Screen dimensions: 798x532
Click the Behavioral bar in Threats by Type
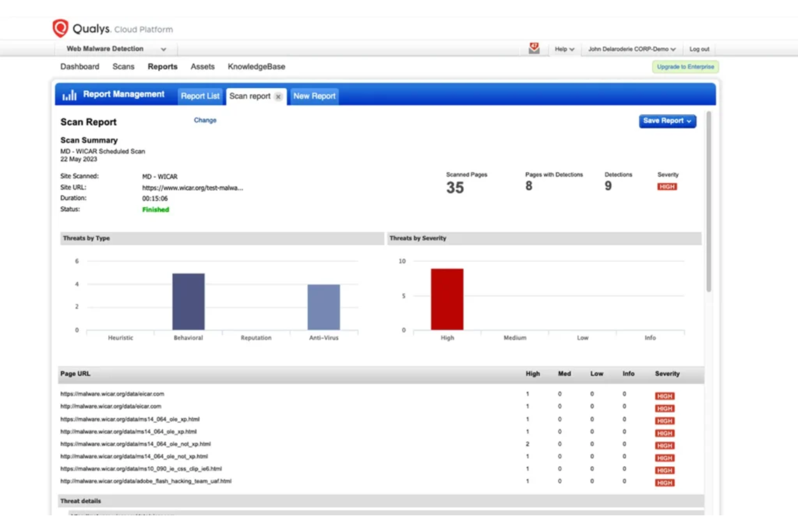pyautogui.click(x=188, y=301)
